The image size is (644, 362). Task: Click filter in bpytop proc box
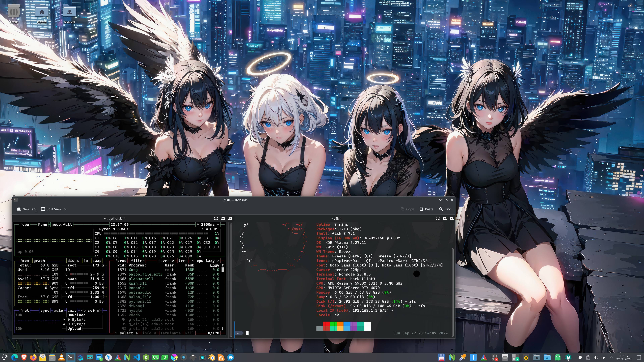(x=138, y=261)
